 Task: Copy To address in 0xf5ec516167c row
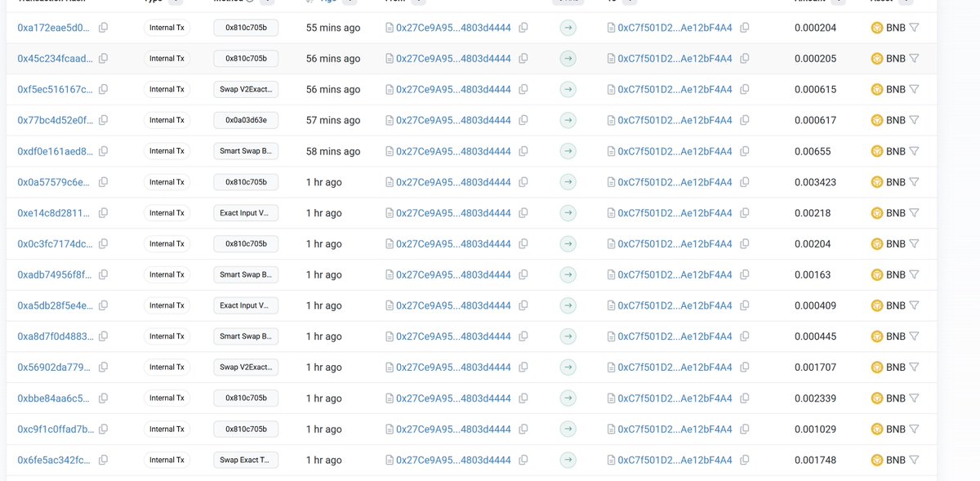[744, 89]
